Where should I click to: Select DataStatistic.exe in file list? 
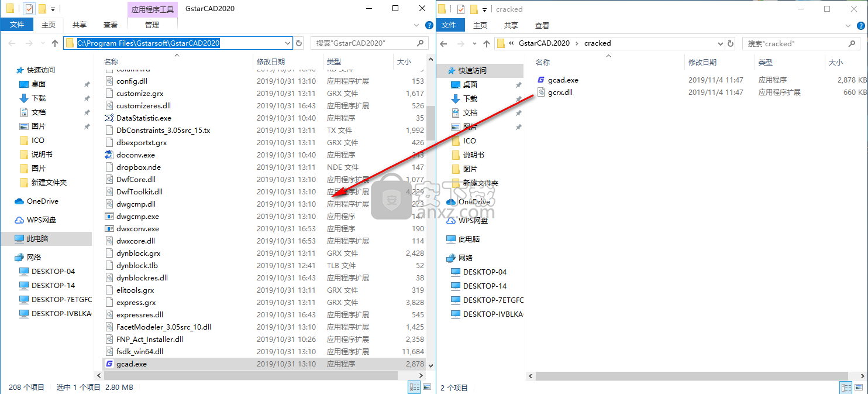[144, 118]
